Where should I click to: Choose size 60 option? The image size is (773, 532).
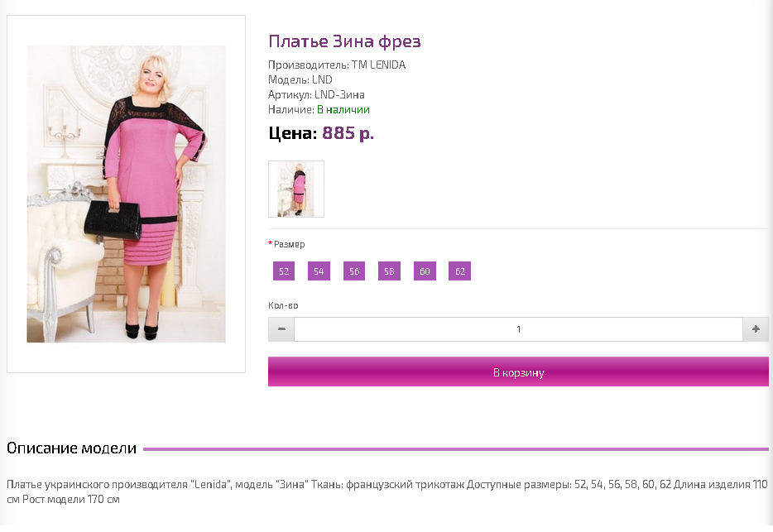coord(425,271)
